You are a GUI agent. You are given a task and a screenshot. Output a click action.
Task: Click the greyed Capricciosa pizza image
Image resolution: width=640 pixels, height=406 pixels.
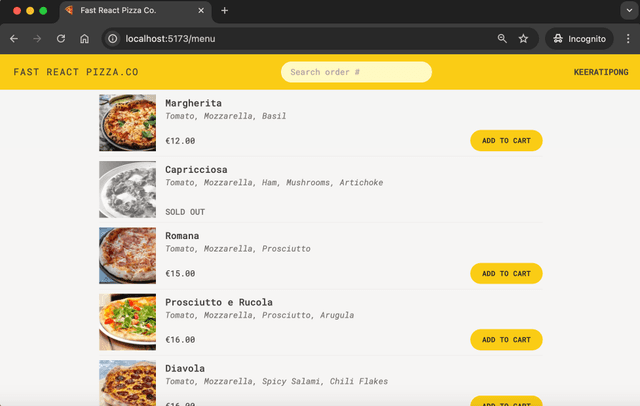coord(127,189)
